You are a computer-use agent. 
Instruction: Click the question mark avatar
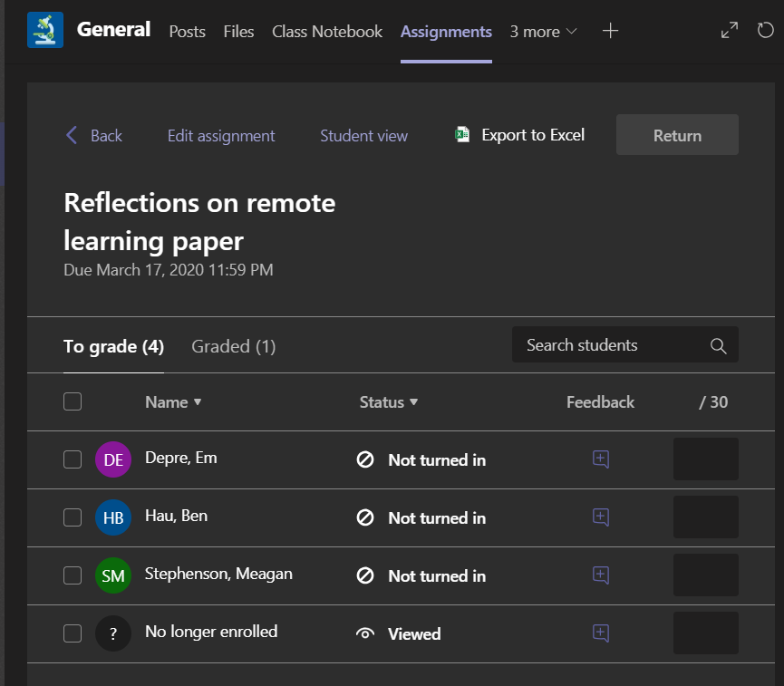click(x=113, y=633)
